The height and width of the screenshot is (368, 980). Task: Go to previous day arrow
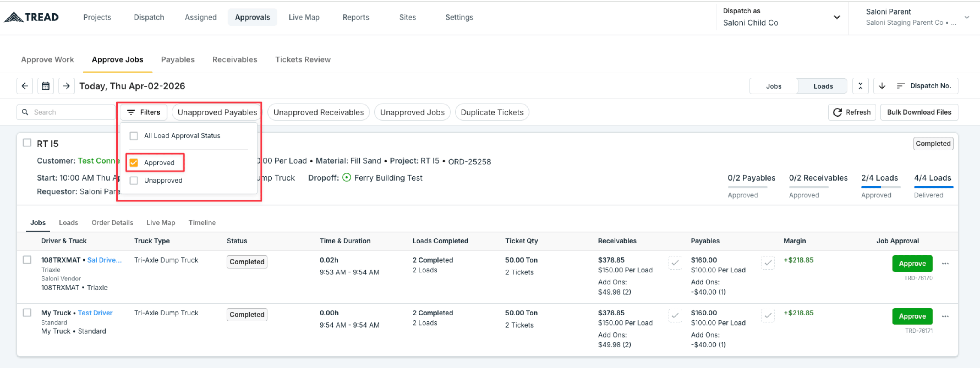25,86
